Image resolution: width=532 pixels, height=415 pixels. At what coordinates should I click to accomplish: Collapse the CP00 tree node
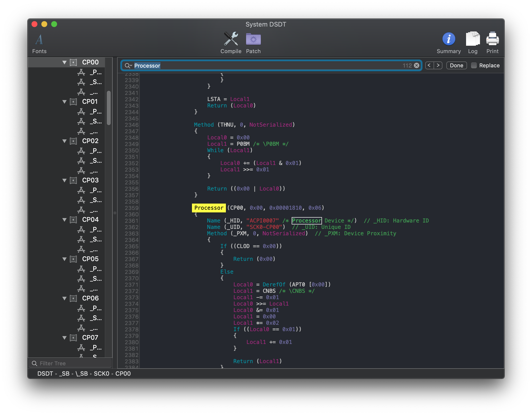tap(64, 62)
